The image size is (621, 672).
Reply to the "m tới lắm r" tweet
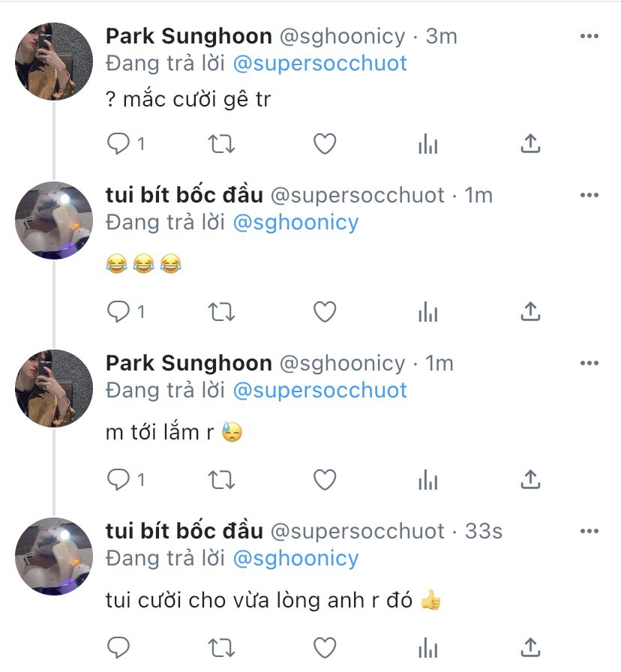click(118, 478)
